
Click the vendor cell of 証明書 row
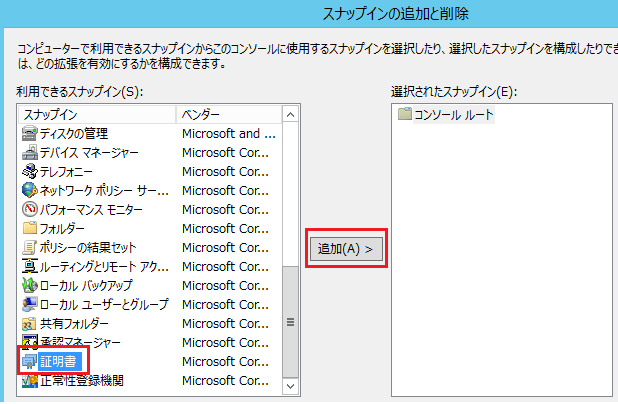click(x=225, y=361)
